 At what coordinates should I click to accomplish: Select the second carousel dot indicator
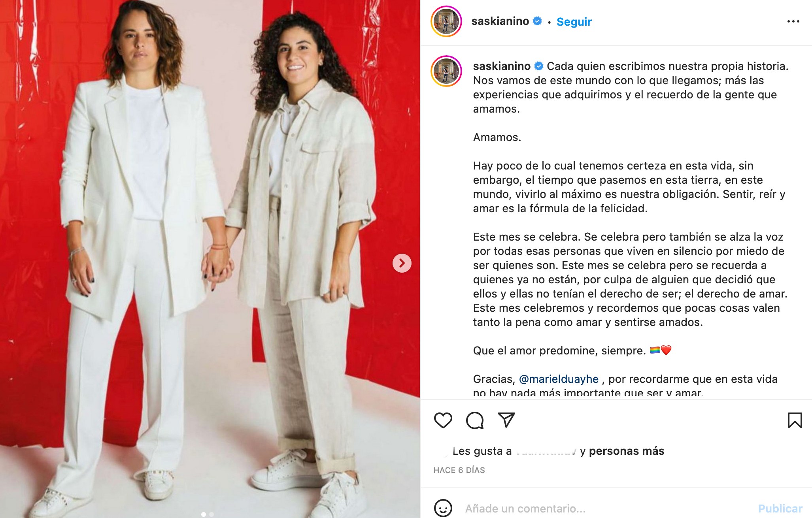point(211,514)
